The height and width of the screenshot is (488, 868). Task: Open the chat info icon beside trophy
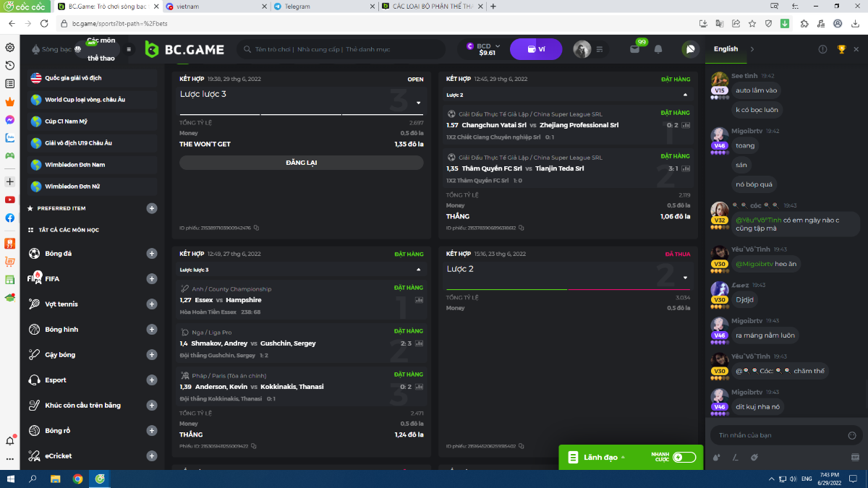[822, 49]
